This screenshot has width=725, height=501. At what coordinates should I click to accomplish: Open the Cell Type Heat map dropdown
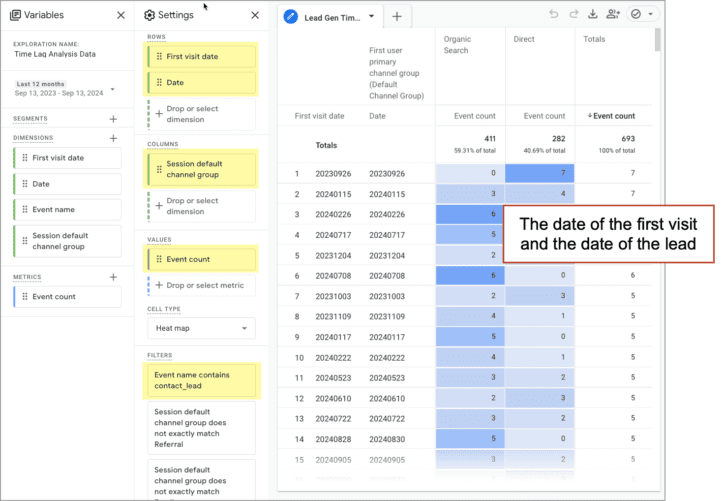click(x=201, y=328)
